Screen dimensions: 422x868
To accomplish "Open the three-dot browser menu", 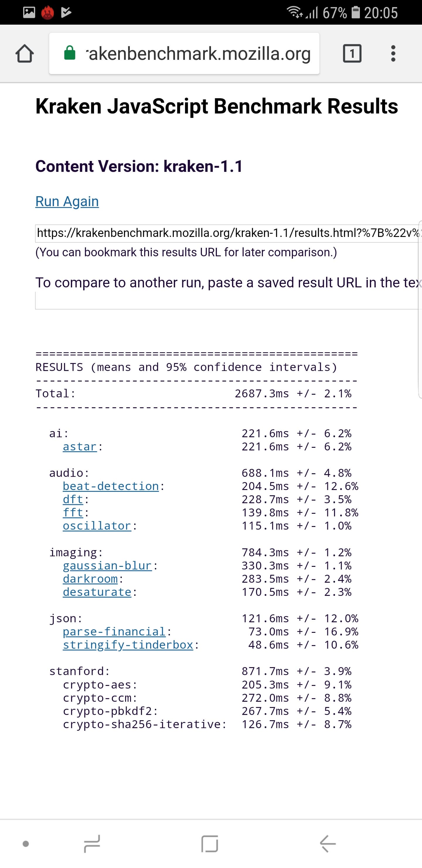I will tap(393, 54).
